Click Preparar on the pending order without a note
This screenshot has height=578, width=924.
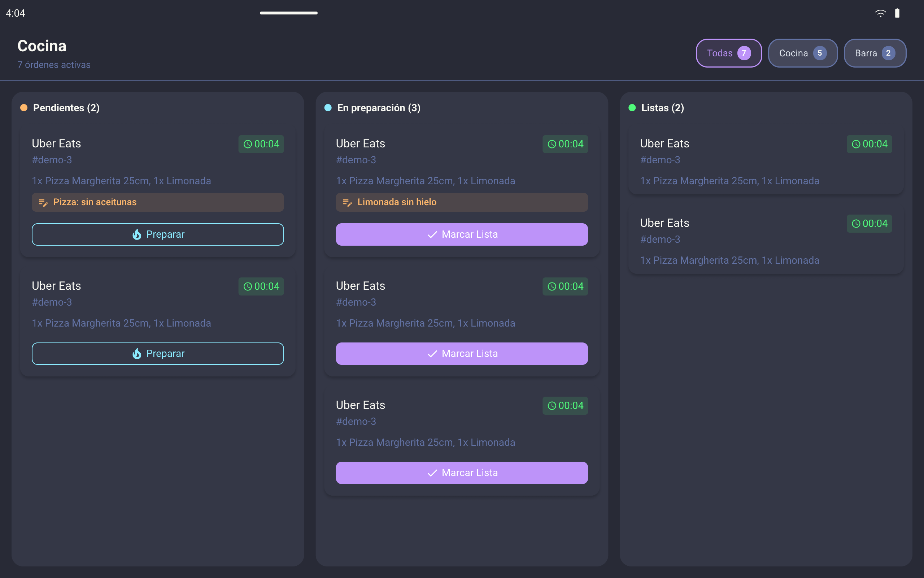click(158, 354)
